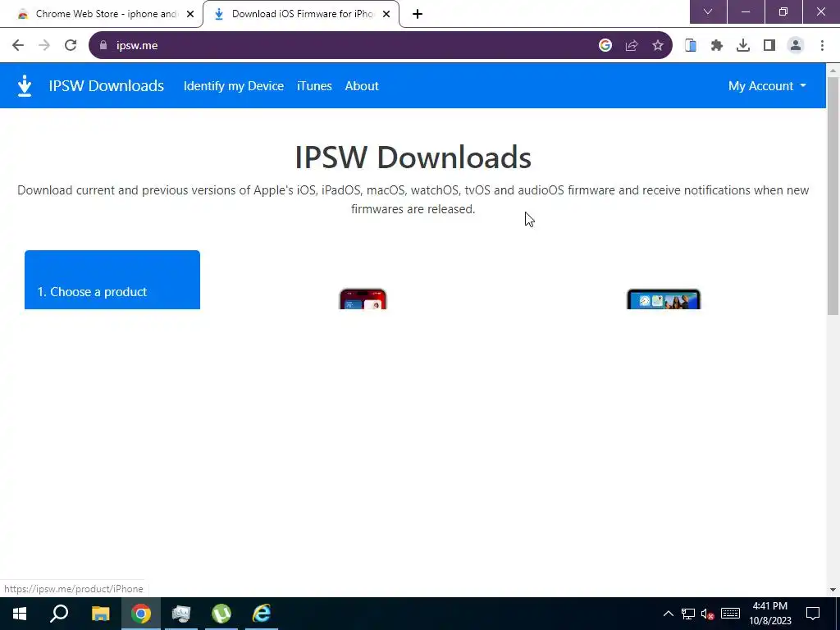Open Internet Explorer from taskbar
840x630 pixels.
262,614
